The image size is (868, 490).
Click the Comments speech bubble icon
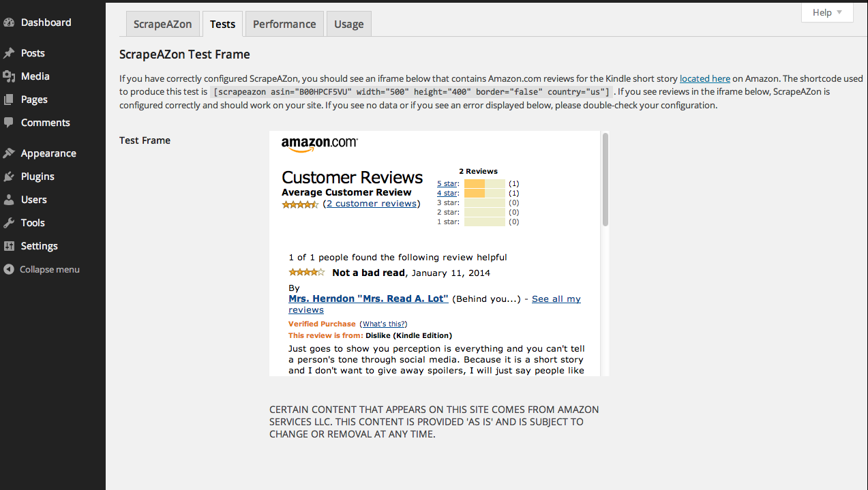[x=9, y=123]
